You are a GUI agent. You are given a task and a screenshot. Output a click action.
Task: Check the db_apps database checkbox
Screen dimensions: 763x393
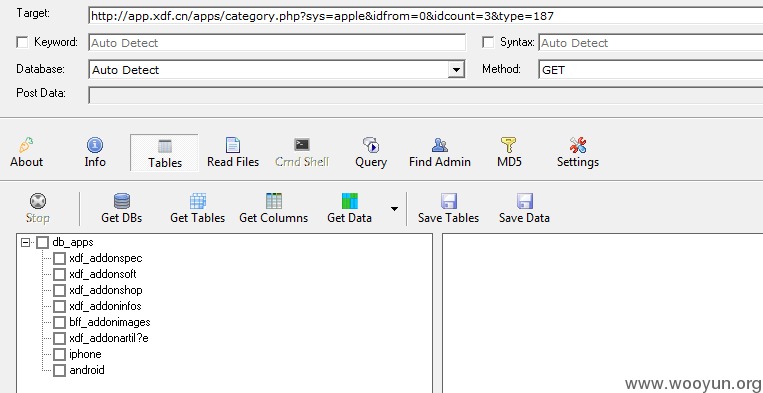coord(43,242)
